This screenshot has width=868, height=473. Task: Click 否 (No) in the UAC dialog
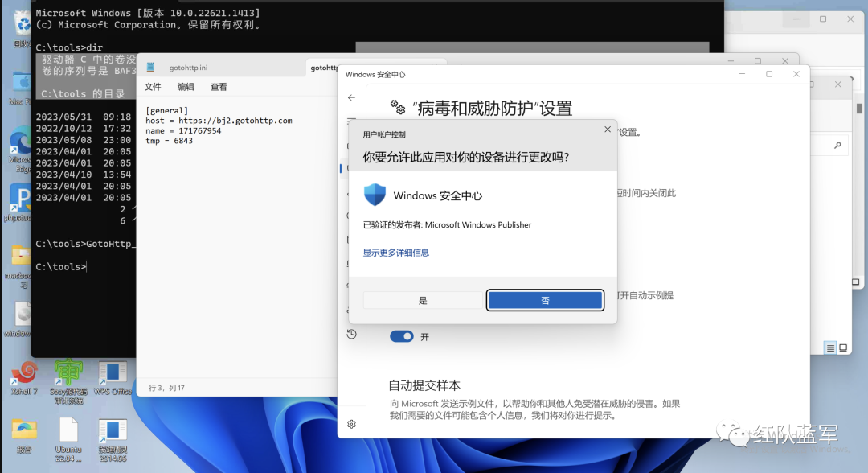pyautogui.click(x=545, y=300)
